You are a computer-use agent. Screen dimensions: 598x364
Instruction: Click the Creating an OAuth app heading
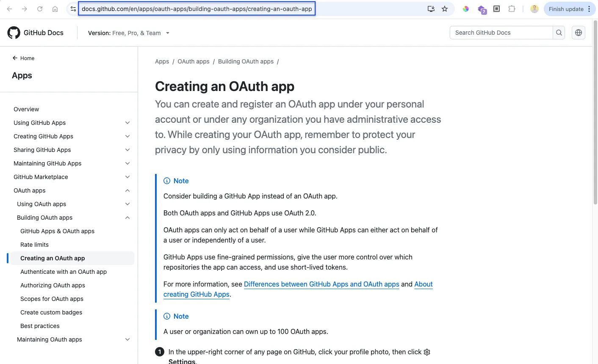point(224,86)
